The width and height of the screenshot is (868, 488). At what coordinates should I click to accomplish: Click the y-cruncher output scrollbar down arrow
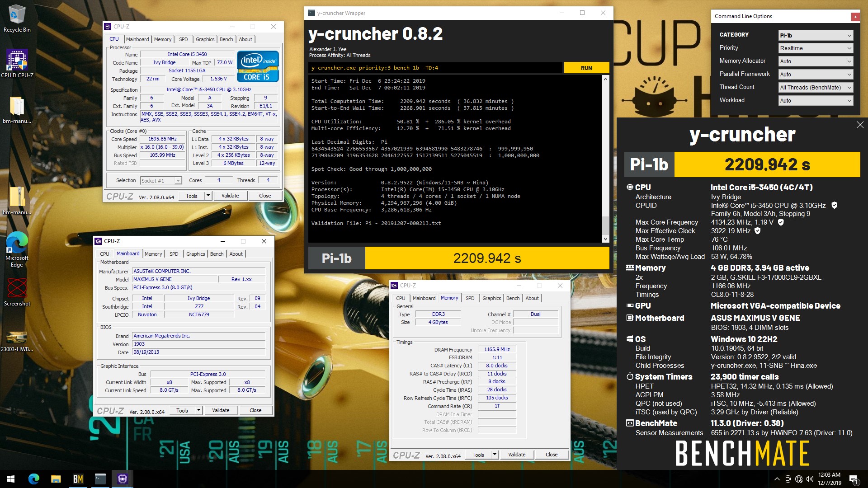point(605,239)
